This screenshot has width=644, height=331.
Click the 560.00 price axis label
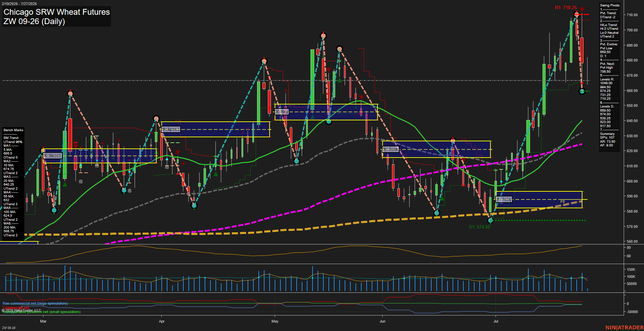(x=632, y=241)
